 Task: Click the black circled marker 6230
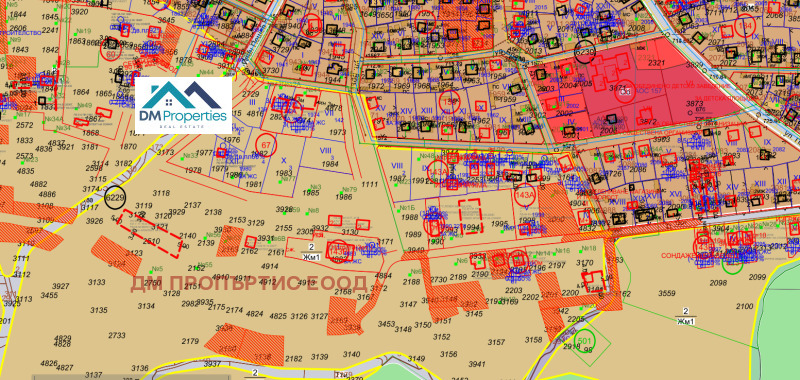tap(585, 51)
